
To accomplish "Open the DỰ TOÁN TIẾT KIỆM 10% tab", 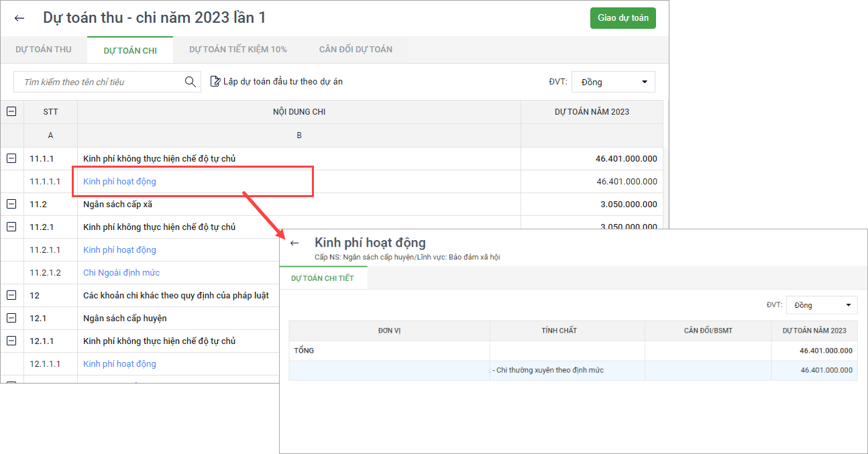I will (237, 50).
